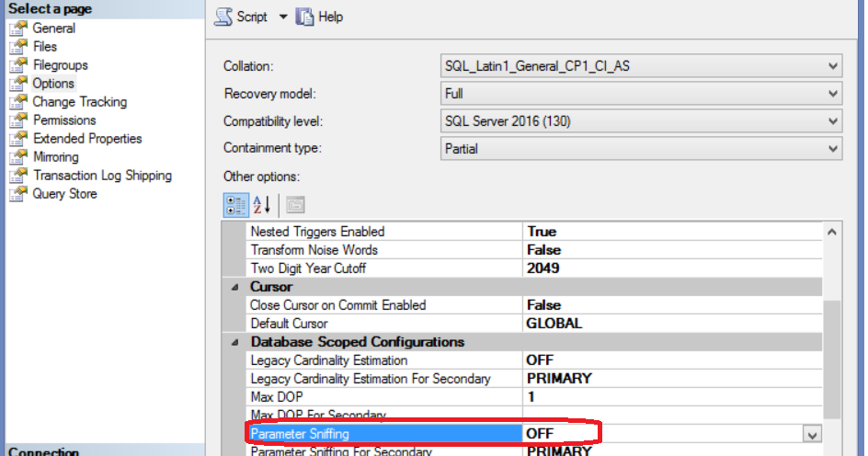This screenshot has height=456, width=868.
Task: Select Legacy Cardinality Estimation For Secondary row
Action: 533,379
